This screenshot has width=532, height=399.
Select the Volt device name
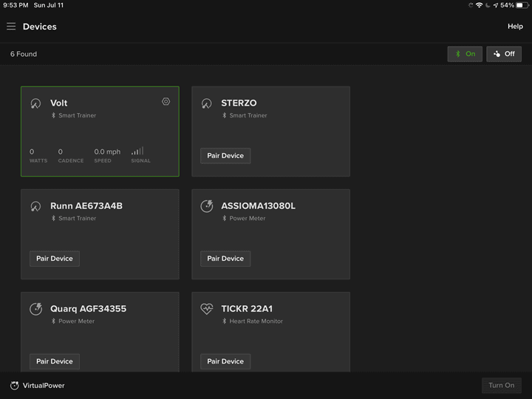coord(58,103)
